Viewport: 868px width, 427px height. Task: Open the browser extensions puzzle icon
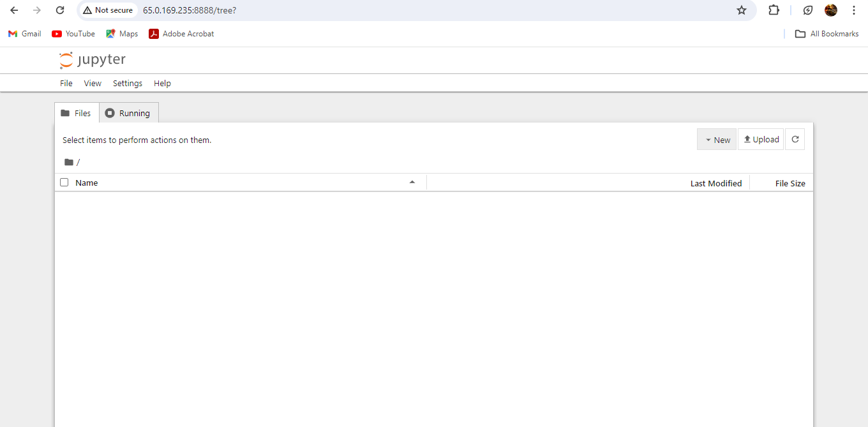click(x=774, y=10)
